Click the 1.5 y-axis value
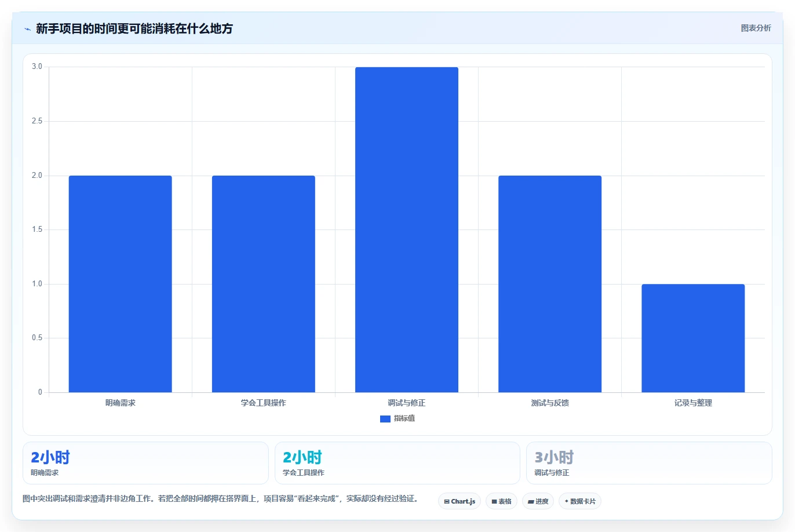Image resolution: width=795 pixels, height=532 pixels. (37, 229)
